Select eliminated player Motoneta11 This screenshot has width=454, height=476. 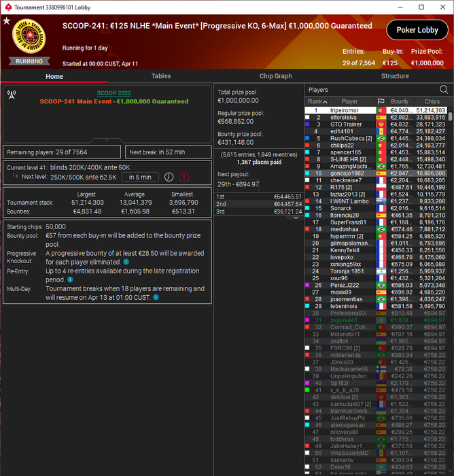376,334
